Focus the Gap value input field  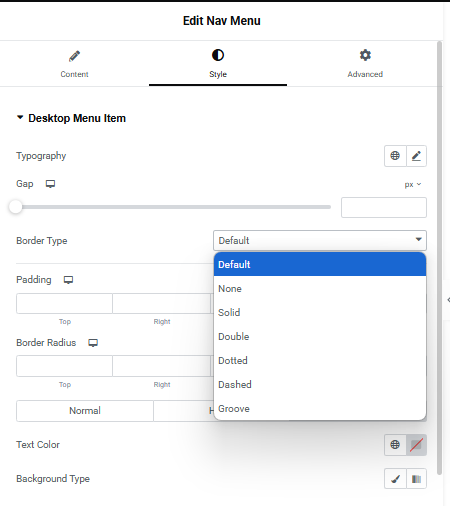click(384, 207)
